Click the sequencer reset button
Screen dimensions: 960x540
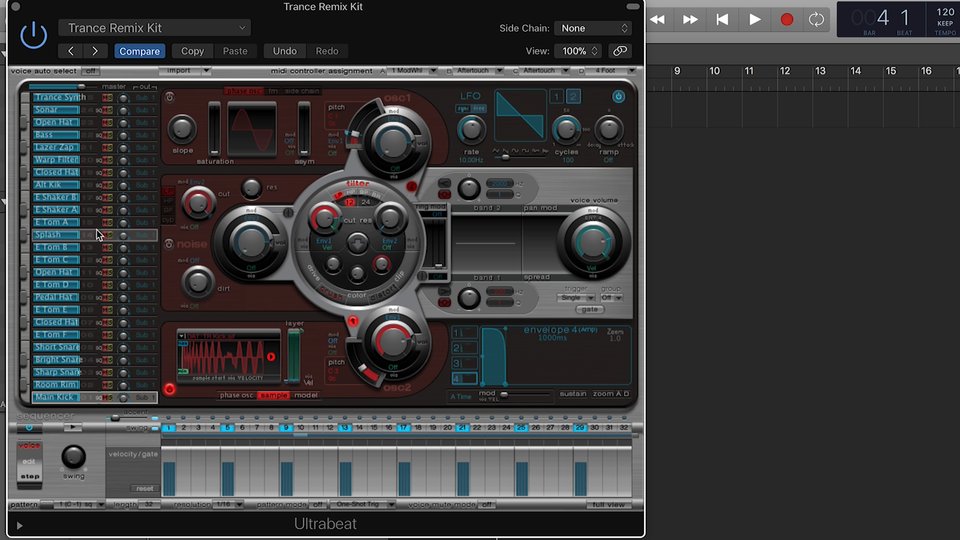(x=144, y=489)
